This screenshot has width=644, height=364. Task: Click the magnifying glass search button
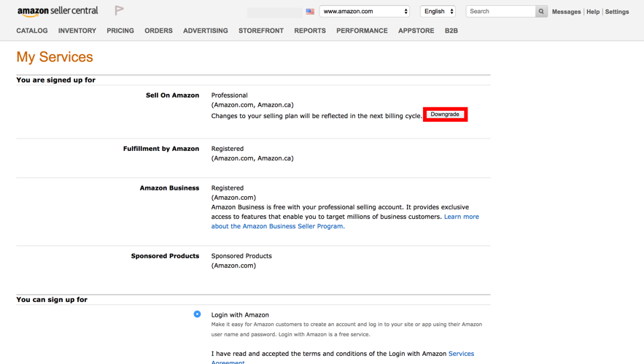(541, 12)
